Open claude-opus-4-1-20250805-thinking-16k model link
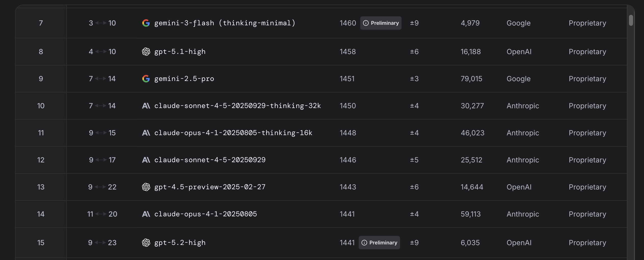 click(x=233, y=133)
